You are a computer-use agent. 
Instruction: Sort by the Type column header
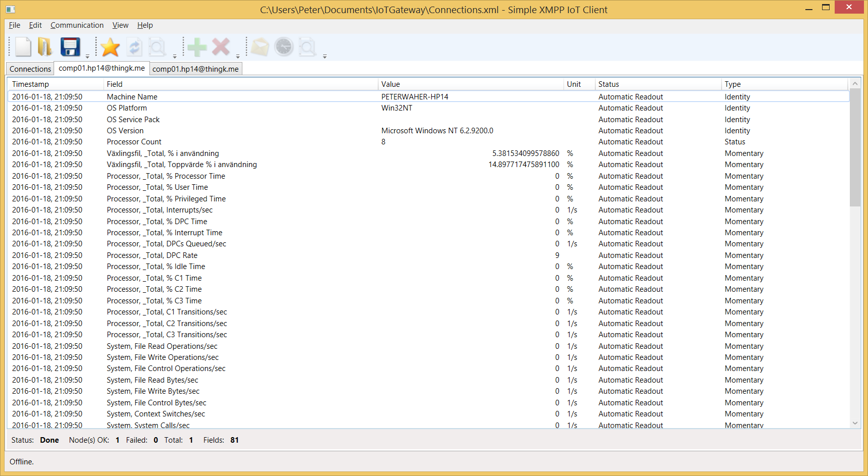[785, 84]
